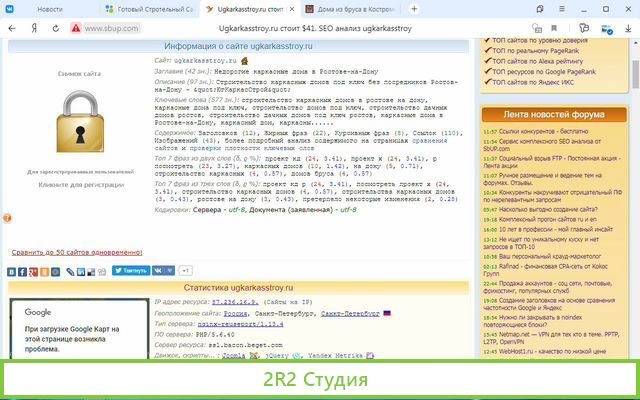Switch to the Новости tab
The image size is (640, 400).
point(50,9)
